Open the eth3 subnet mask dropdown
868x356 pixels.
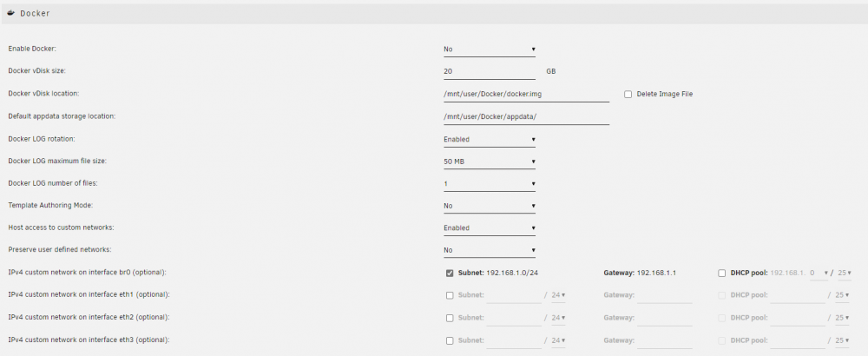point(558,340)
